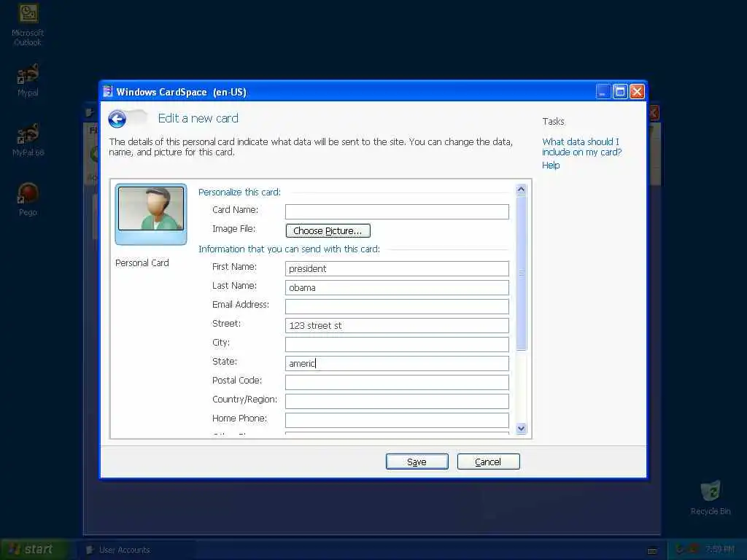Click the scroll up arrow of card details
The image size is (747, 560).
click(x=521, y=190)
